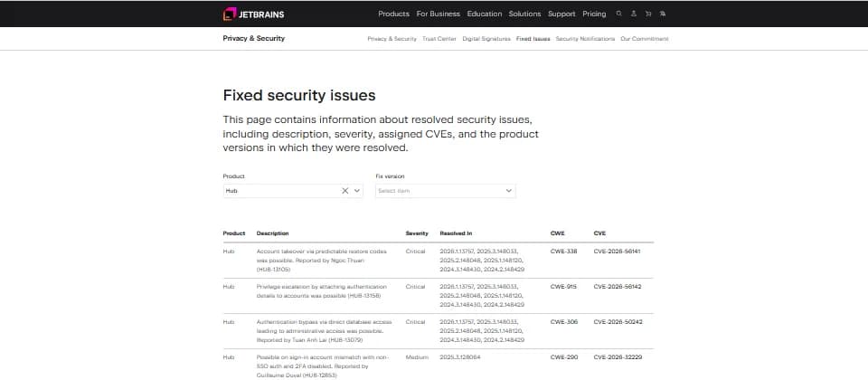Screen dimensions: 868x380
Task: Click the CWE-915 cell
Action: point(563,287)
